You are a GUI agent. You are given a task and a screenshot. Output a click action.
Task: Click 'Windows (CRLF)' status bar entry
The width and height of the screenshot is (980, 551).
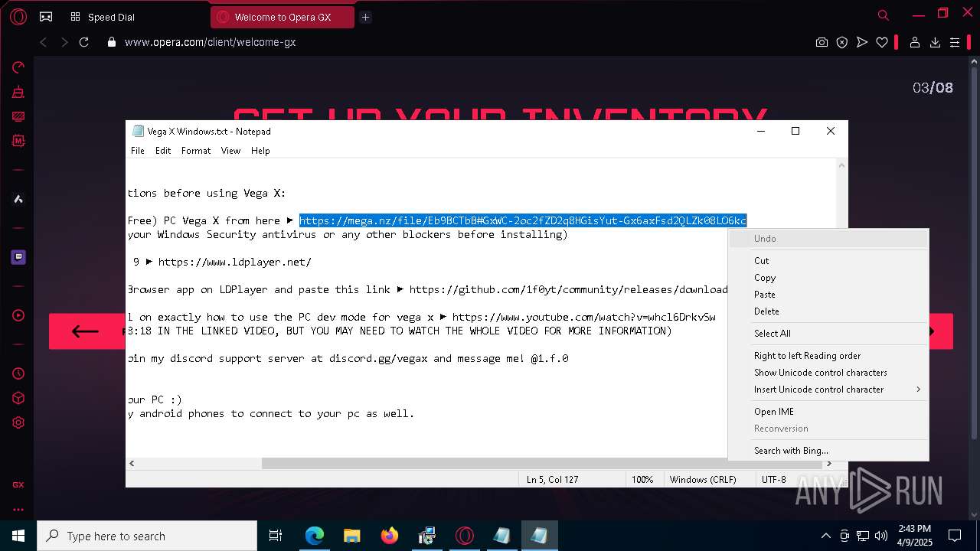(x=703, y=480)
